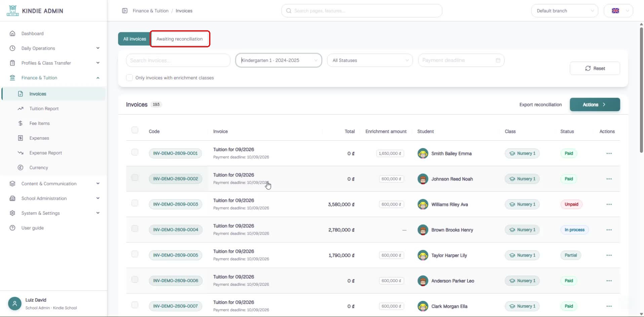Click the page vertical scrollbar
The image size is (644, 317).
[641, 91]
